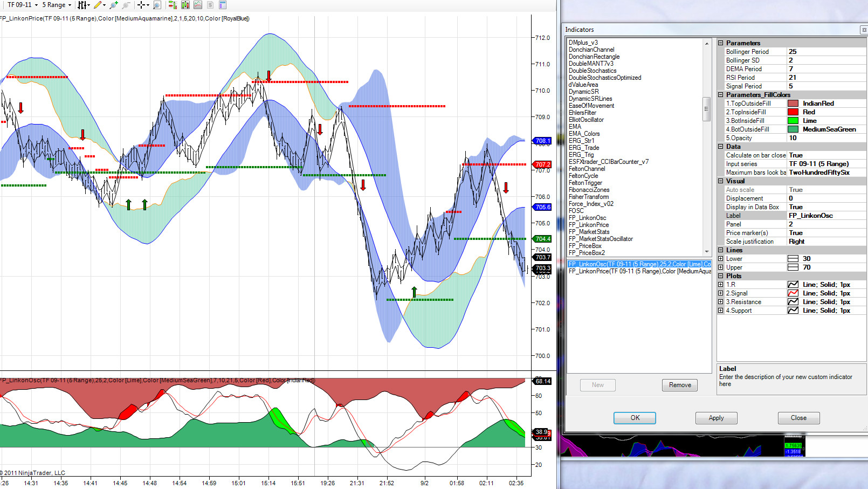Expand the 2.Signal plot properties
Image resolution: width=868 pixels, height=489 pixels.
721,293
